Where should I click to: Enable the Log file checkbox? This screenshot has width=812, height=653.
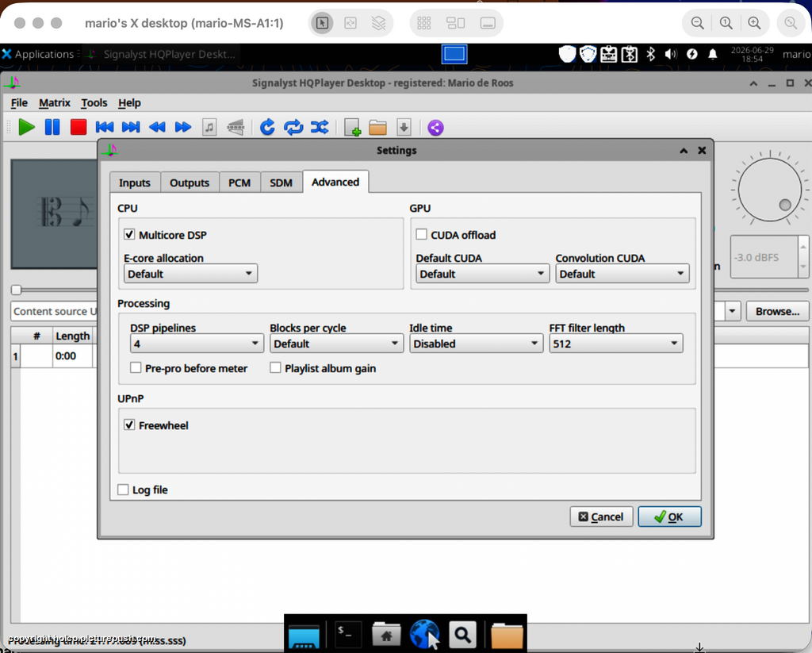tap(123, 490)
